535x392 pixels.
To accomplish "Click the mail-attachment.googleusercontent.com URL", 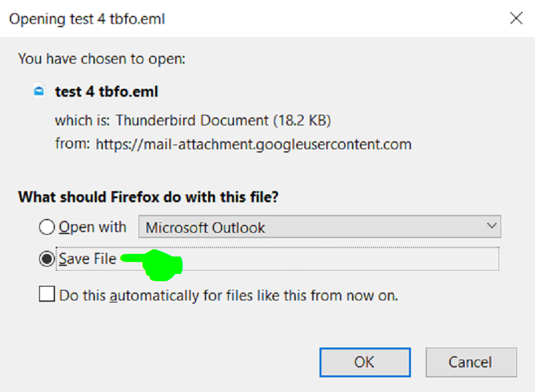I will tap(253, 145).
